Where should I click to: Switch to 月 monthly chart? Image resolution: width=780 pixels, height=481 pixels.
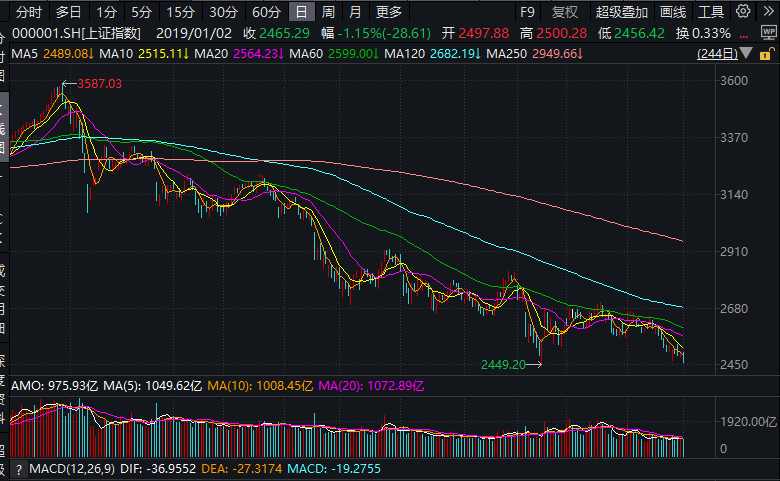(x=355, y=12)
